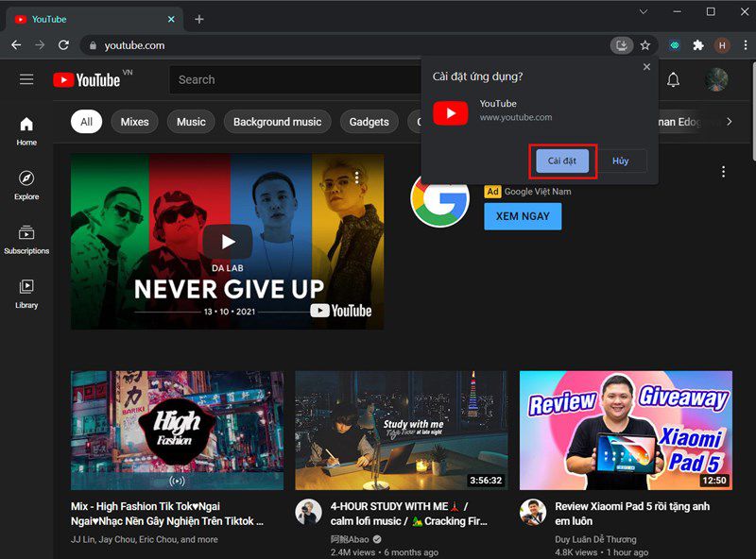
Task: Open the 4-HOUR STUDY WITH ME title
Action: pos(409,514)
